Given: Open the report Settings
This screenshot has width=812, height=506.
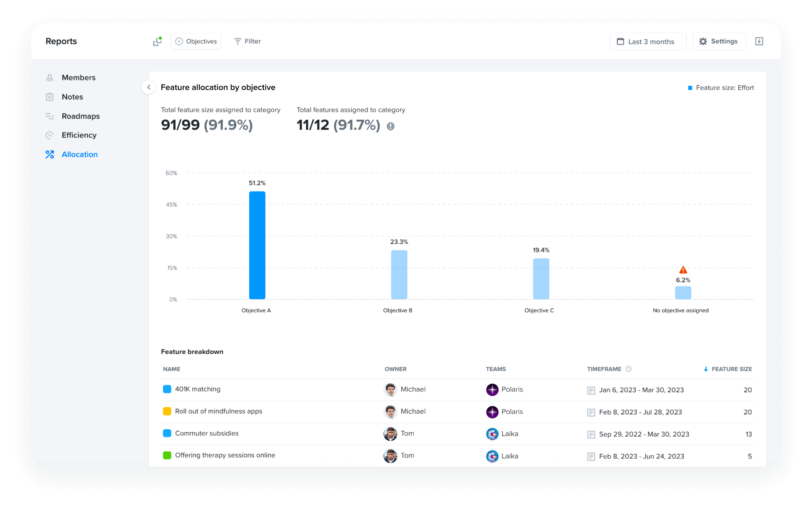Looking at the screenshot, I should point(719,41).
